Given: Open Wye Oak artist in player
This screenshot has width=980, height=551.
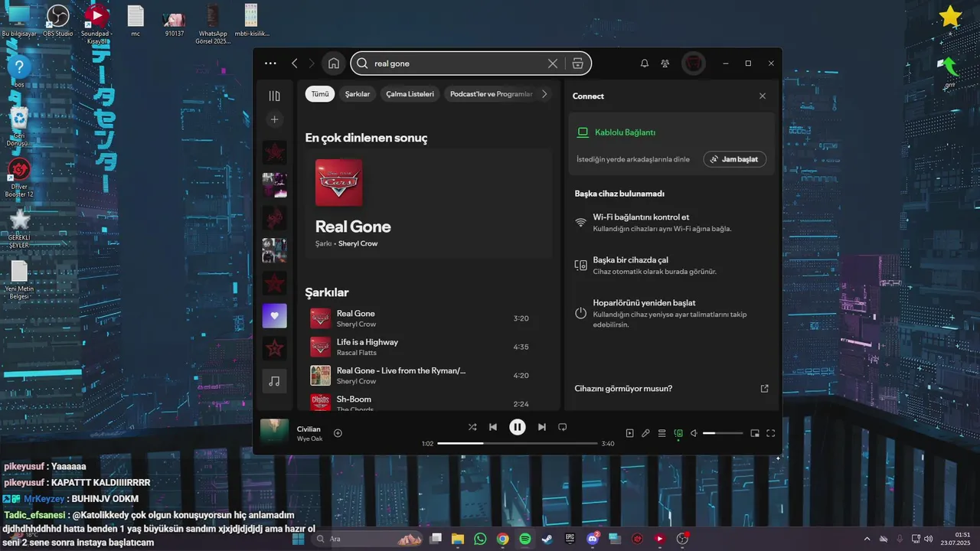Looking at the screenshot, I should 310,439.
